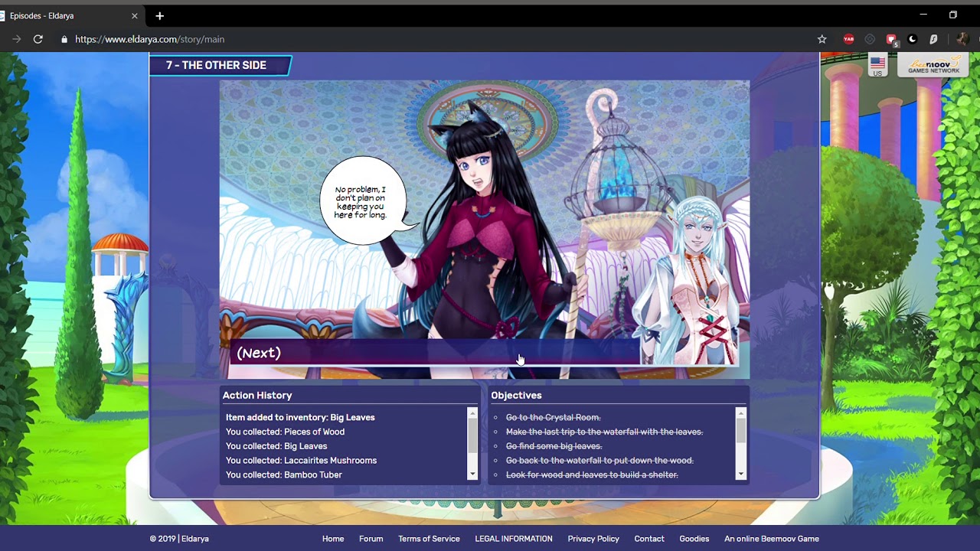
Task: Restore down the browser window
Action: [x=953, y=15]
